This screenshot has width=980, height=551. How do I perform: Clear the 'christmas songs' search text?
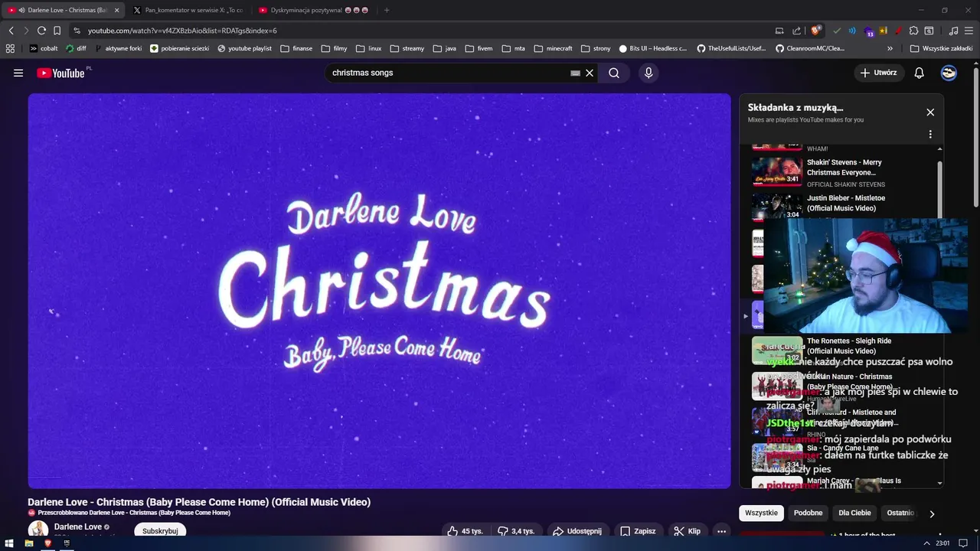(x=590, y=73)
